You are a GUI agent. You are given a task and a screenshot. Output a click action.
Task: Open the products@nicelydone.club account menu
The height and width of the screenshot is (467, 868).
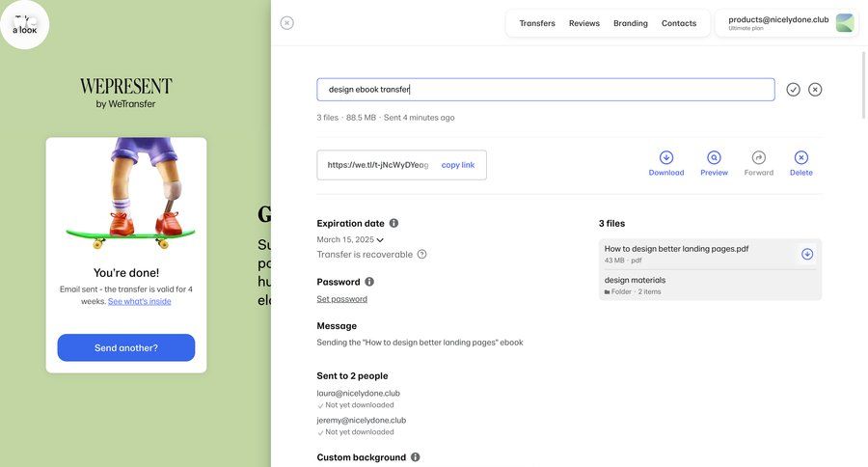[787, 23]
